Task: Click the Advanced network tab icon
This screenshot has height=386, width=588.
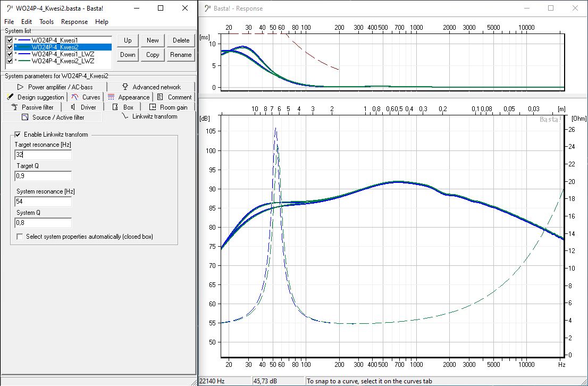Action: point(125,87)
